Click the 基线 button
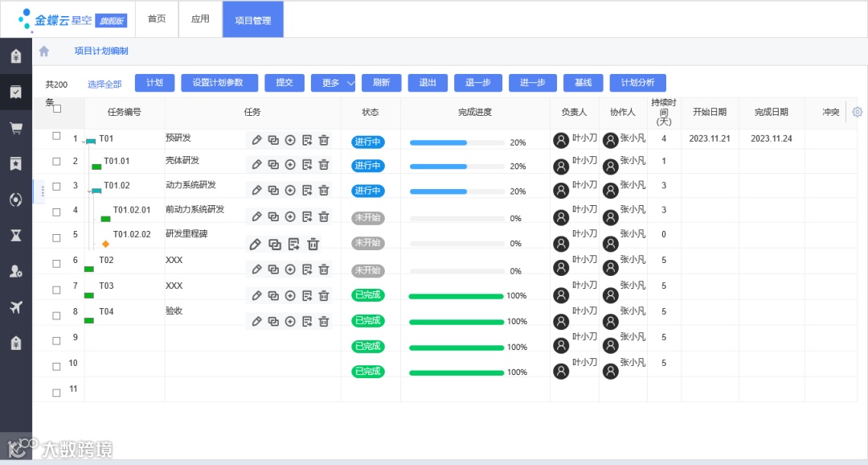This screenshot has height=465, width=868. pos(583,83)
